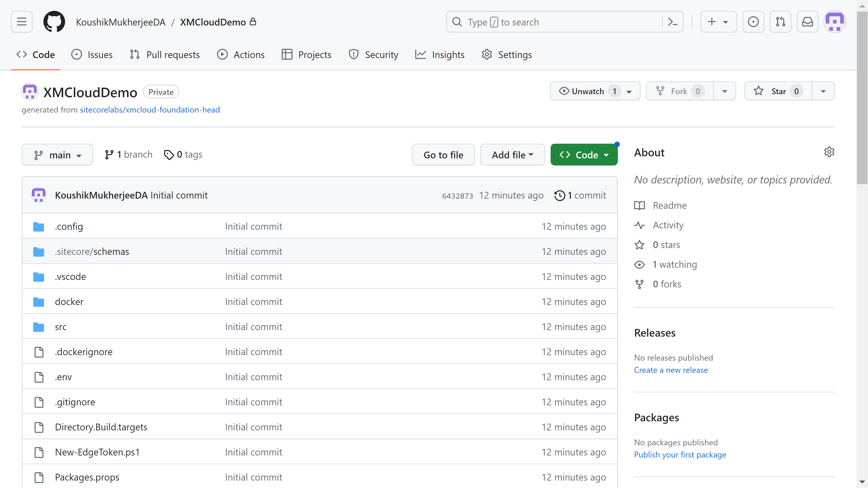Screen dimensions: 868x488
Task: Open the commit history clock icon
Action: [559, 195]
